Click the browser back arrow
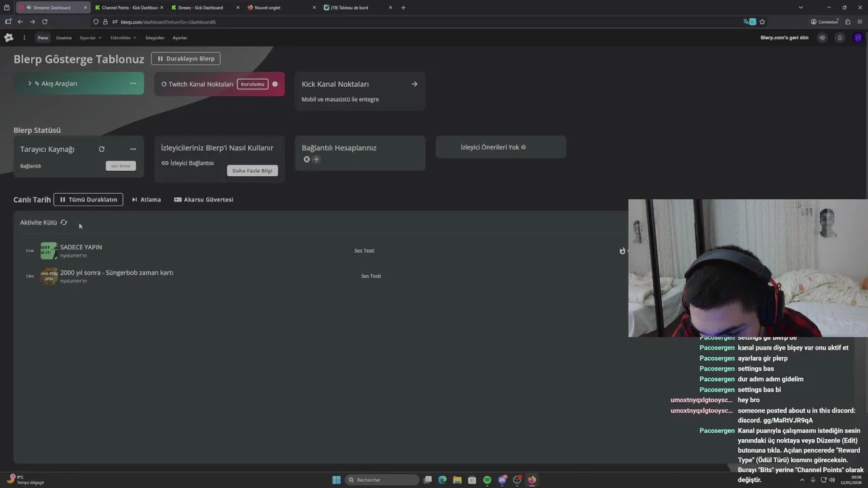Screen dimensions: 868x488 [20, 22]
